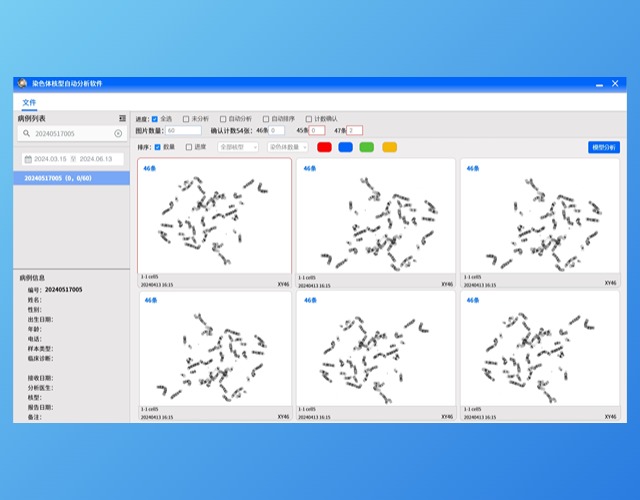The width and height of the screenshot is (640, 500).
Task: Click the app logo in the title bar
Action: (x=22, y=85)
